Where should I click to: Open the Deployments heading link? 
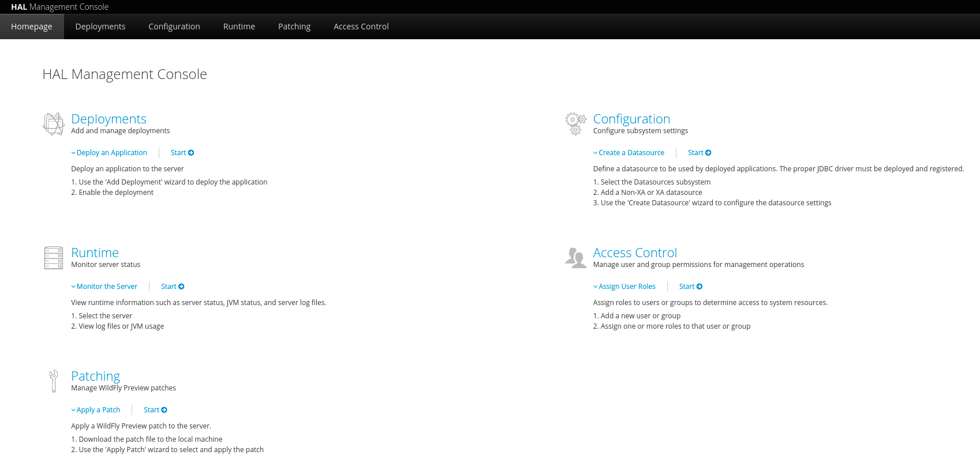[x=109, y=119]
